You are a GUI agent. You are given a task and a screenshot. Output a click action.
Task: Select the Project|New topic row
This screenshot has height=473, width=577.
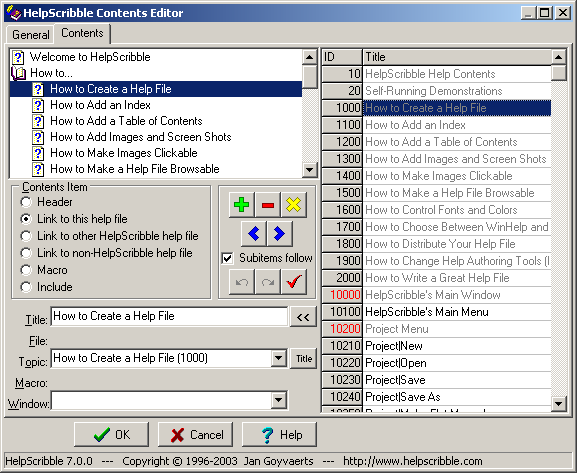click(x=457, y=346)
